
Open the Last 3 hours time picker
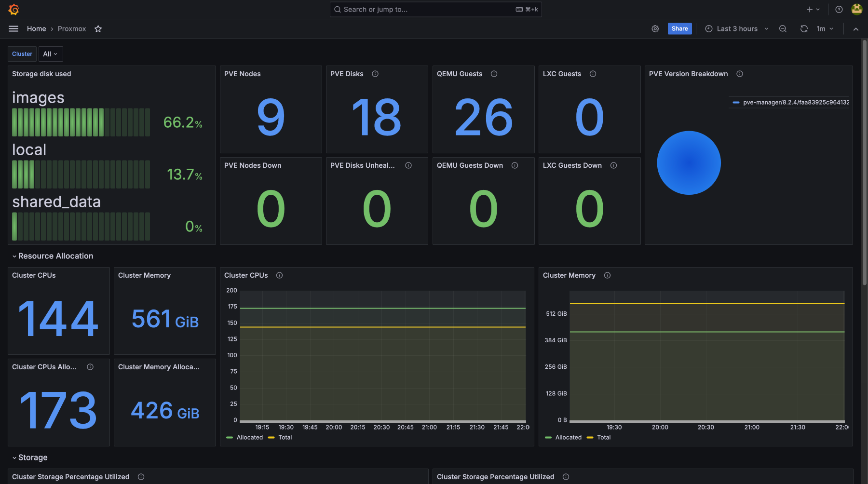pyautogui.click(x=737, y=29)
